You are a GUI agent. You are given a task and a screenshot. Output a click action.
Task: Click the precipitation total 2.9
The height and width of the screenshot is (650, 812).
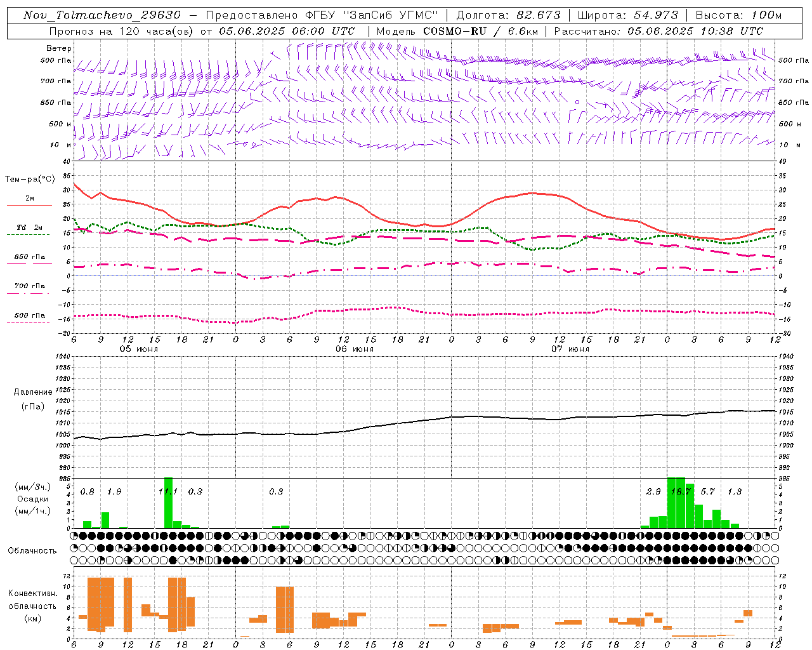tap(653, 491)
